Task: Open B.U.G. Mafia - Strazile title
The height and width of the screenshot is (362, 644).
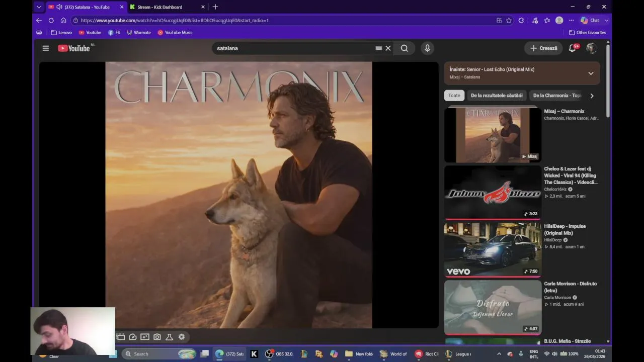Action: 567,341
